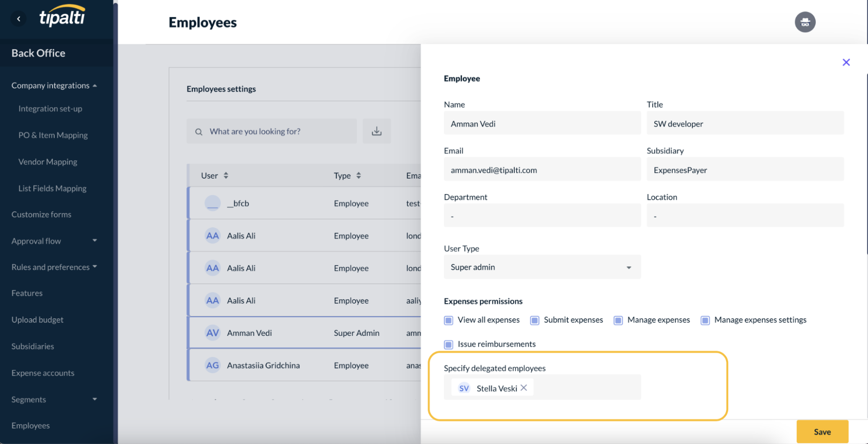Screen dimensions: 868x444
Task: Save the employee changes
Action: point(822,431)
